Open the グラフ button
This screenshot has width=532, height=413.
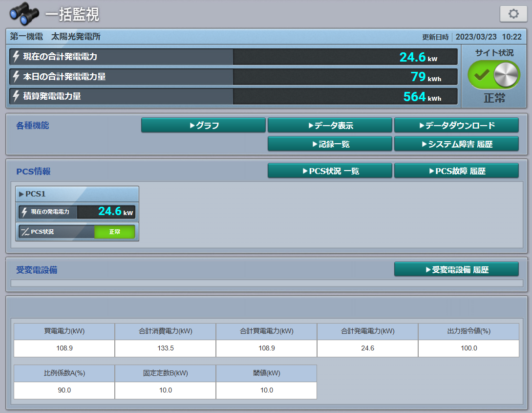click(203, 125)
